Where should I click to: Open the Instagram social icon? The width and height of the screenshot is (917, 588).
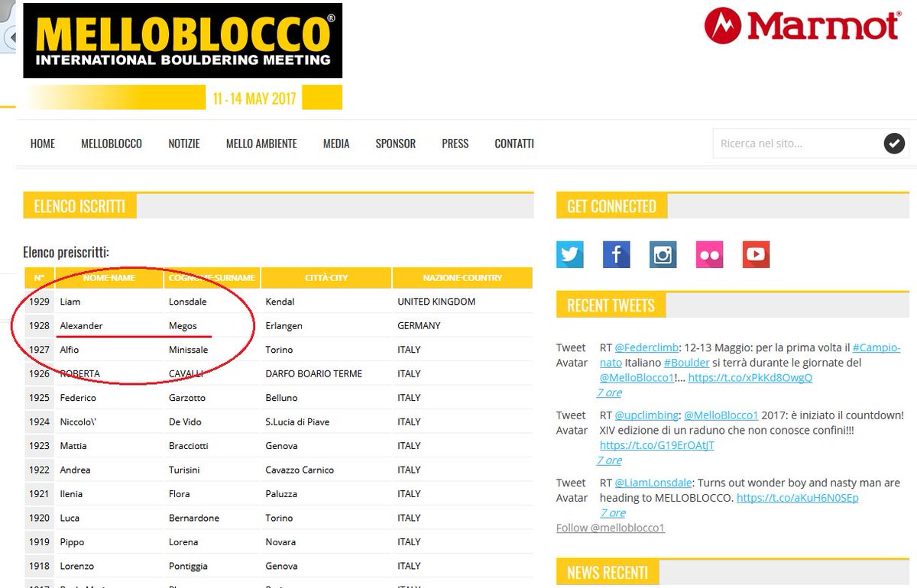click(x=663, y=254)
